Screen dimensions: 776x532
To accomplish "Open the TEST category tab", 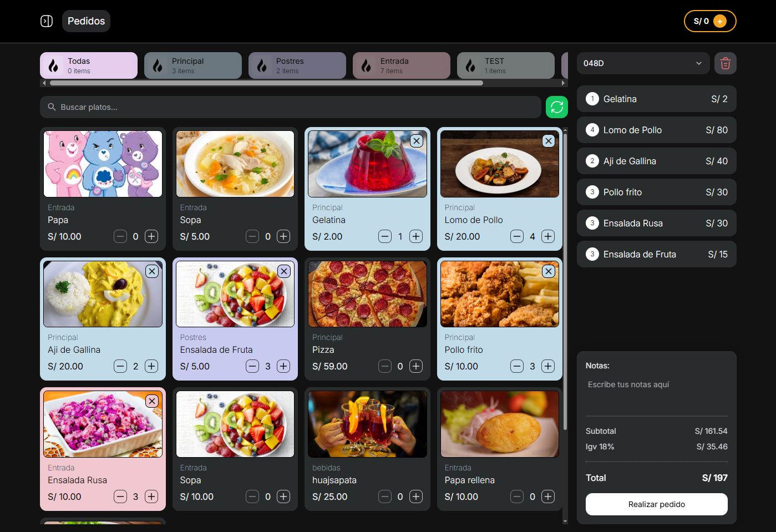I will click(506, 65).
